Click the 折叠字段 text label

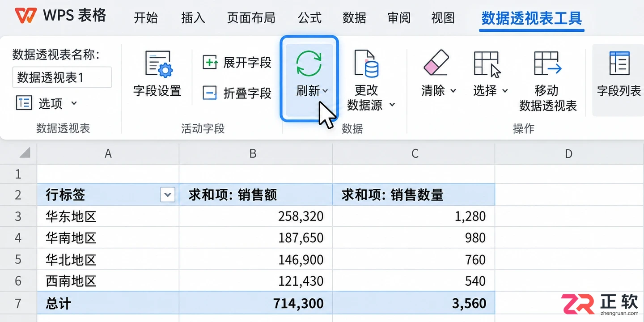tap(247, 93)
